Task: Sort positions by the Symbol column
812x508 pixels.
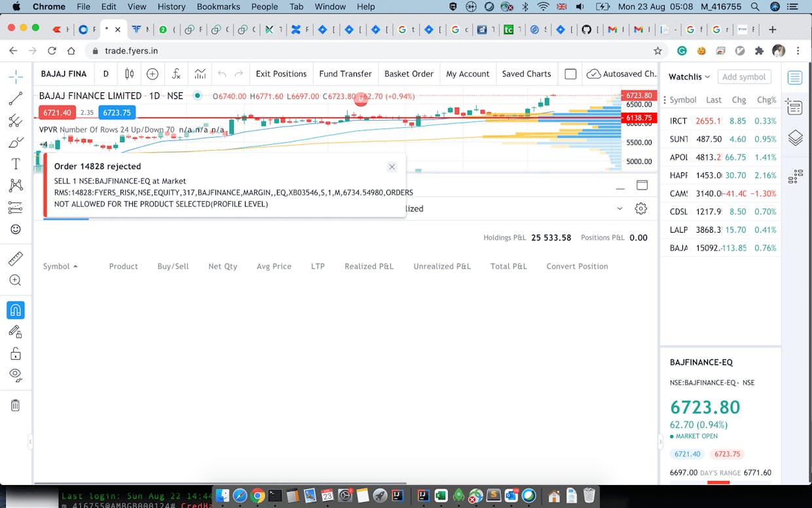Action: 60,266
